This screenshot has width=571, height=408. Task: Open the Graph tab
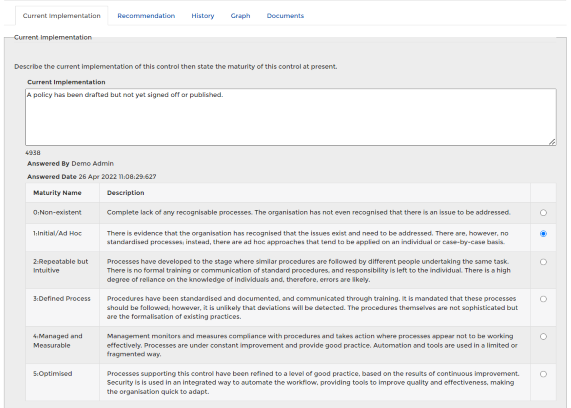coord(240,16)
